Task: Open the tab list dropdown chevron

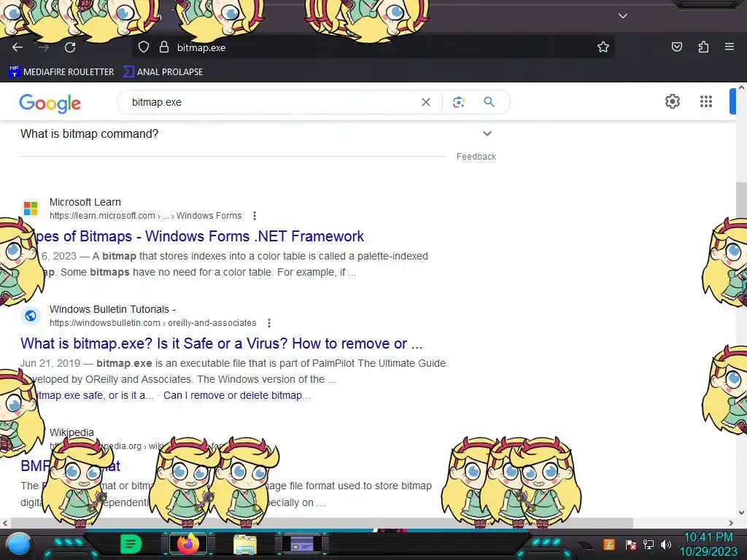Action: click(623, 16)
